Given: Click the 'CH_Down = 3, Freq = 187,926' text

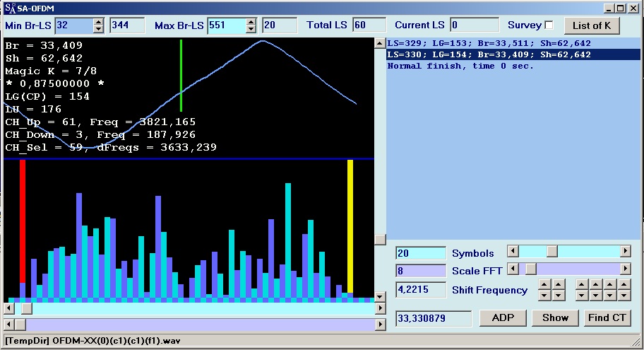Looking at the screenshot, I should [x=100, y=134].
